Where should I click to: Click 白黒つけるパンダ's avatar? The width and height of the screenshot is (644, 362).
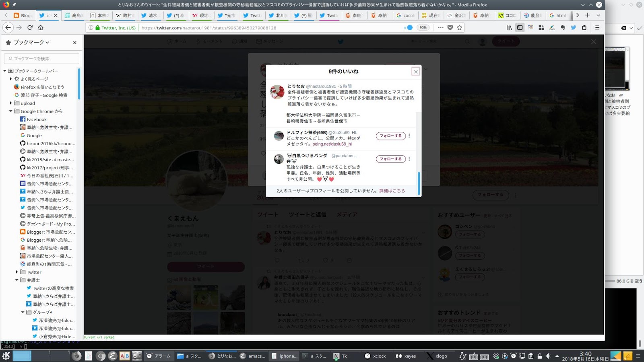pyautogui.click(x=279, y=159)
